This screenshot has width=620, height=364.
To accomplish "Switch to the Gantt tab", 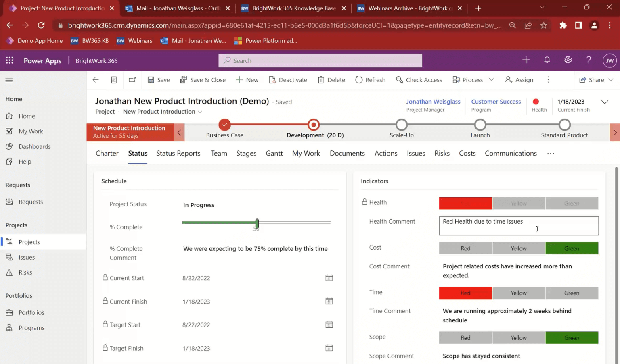I will point(274,153).
